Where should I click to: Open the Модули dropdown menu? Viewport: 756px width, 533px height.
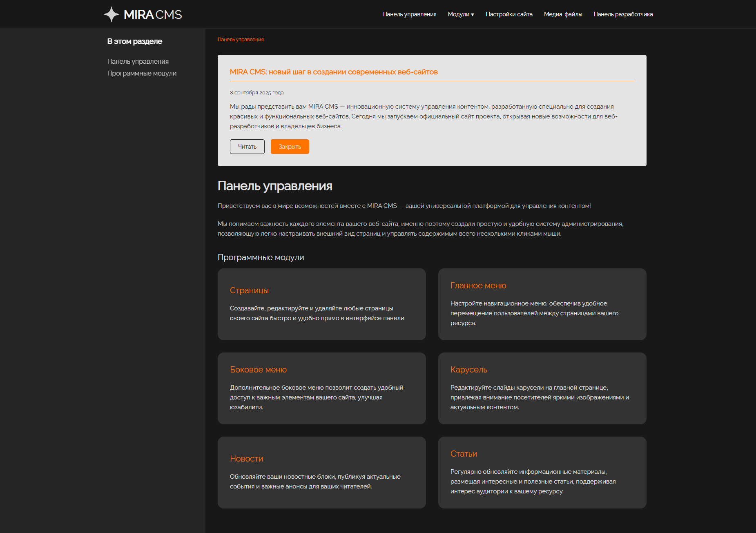click(x=461, y=14)
